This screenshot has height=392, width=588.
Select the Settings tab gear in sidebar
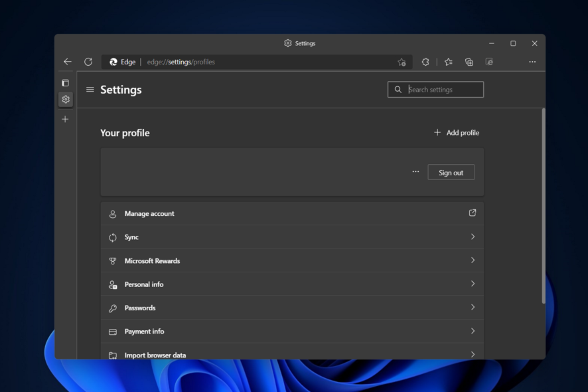(66, 100)
